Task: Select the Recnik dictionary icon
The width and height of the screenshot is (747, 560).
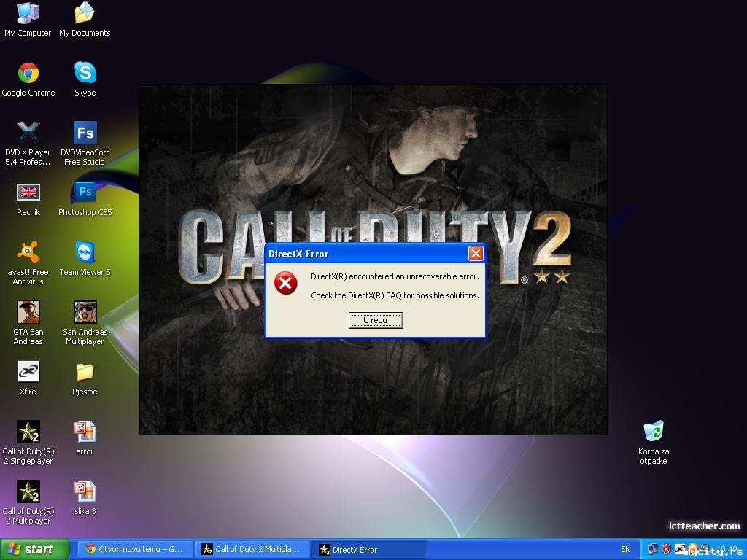Action: click(28, 200)
